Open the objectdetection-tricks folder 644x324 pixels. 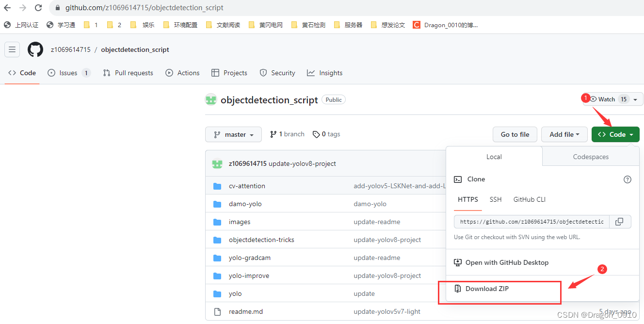pos(261,240)
